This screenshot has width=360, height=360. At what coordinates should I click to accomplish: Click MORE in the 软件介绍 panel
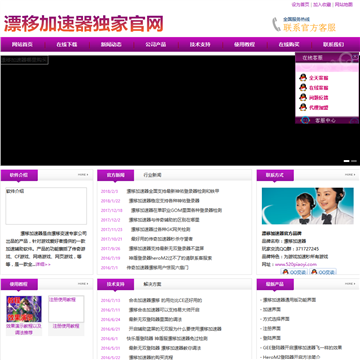[x=83, y=175]
